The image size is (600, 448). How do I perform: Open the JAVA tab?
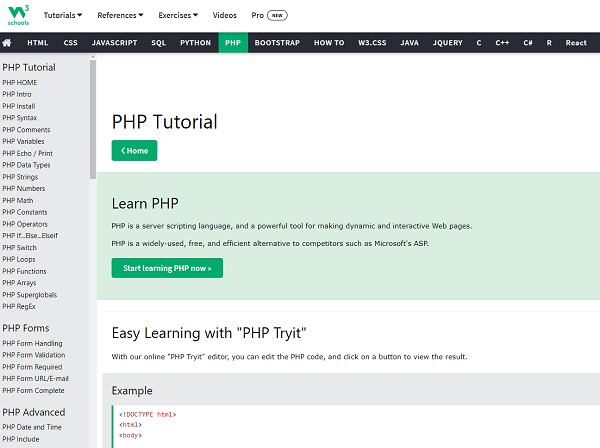click(x=409, y=43)
